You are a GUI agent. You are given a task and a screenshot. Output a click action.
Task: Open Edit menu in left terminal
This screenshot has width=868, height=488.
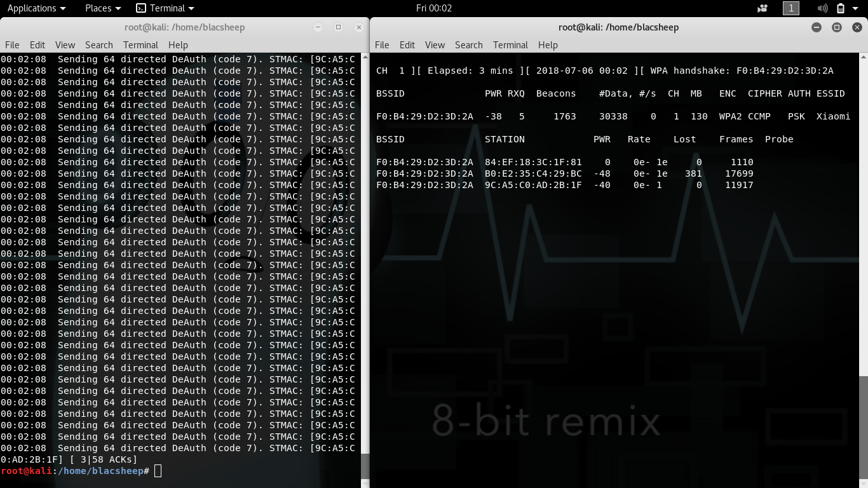coord(37,45)
